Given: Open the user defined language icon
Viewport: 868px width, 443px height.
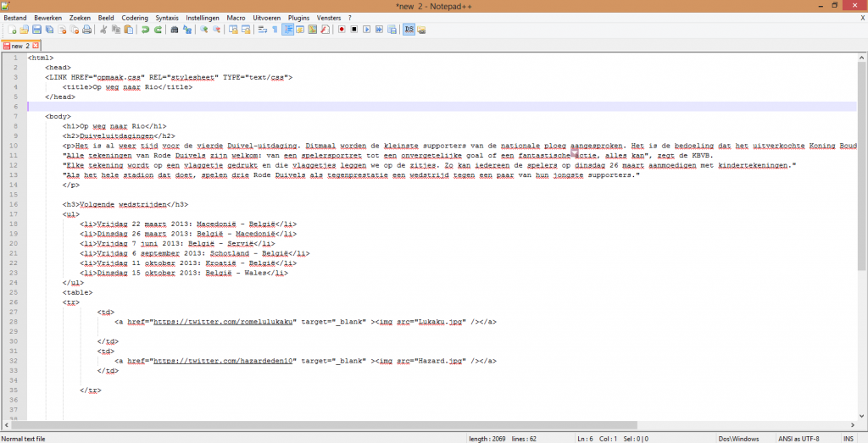Looking at the screenshot, I should pyautogui.click(x=300, y=30).
